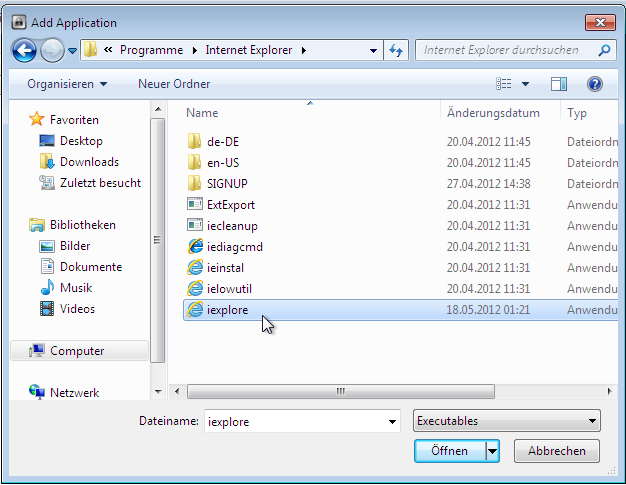Sort by the Änderungsdatum column header
The height and width of the screenshot is (485, 626).
click(x=493, y=113)
